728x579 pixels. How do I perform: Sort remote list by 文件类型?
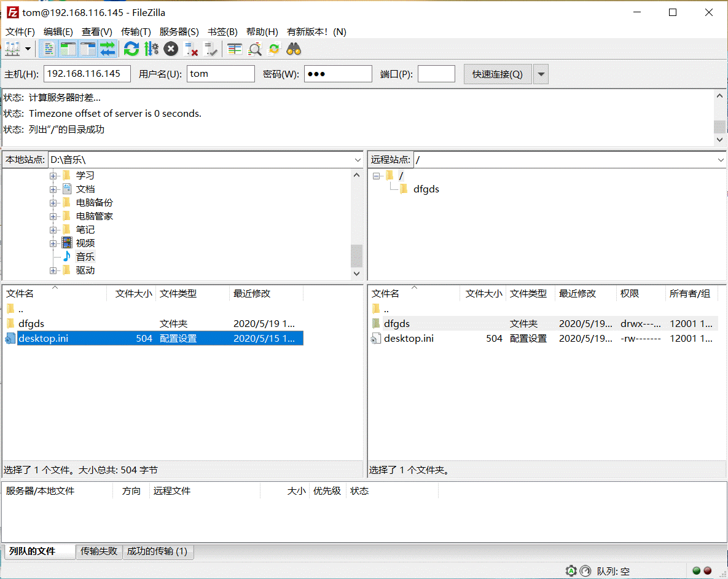528,294
